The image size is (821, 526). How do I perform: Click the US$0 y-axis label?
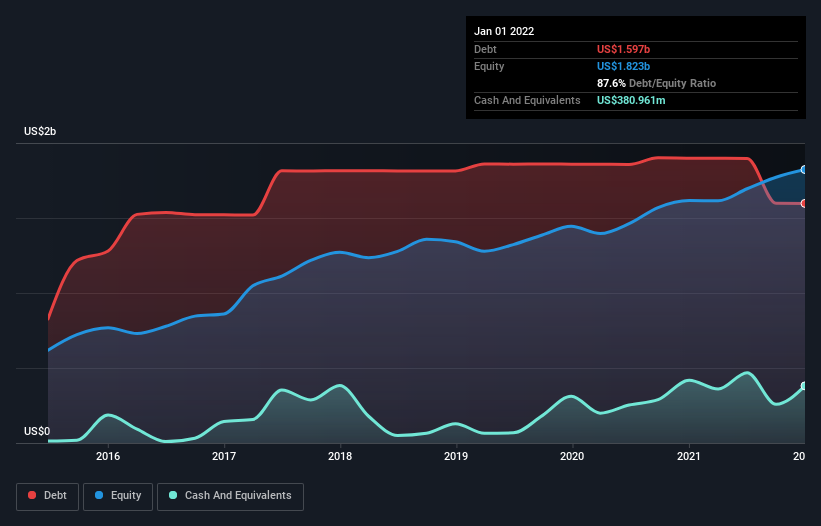(x=37, y=431)
